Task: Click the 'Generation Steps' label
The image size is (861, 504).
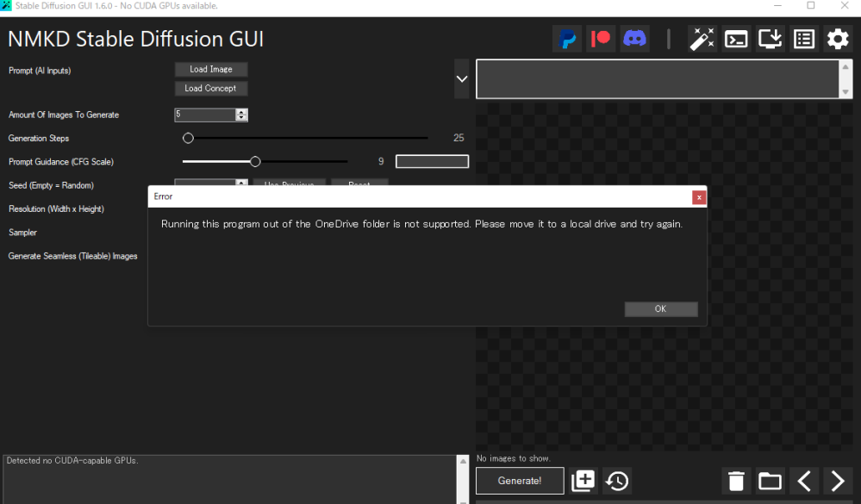Action: [x=39, y=139]
